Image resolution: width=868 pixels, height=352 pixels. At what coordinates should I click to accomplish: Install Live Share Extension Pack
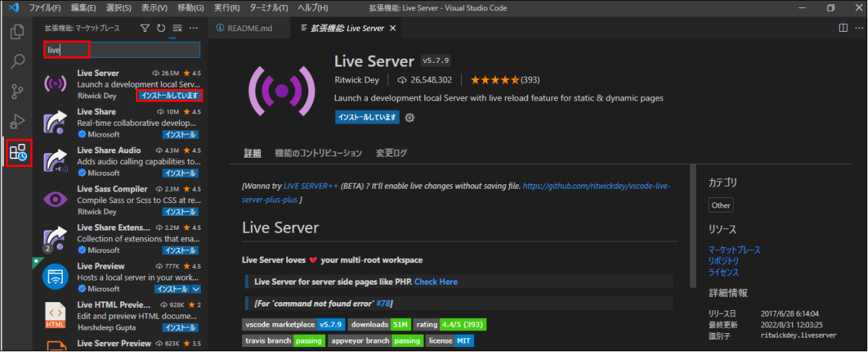[181, 250]
